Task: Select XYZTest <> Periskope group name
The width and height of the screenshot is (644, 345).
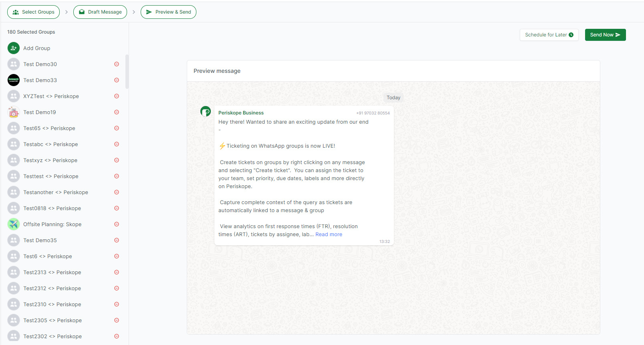Action: [51, 96]
